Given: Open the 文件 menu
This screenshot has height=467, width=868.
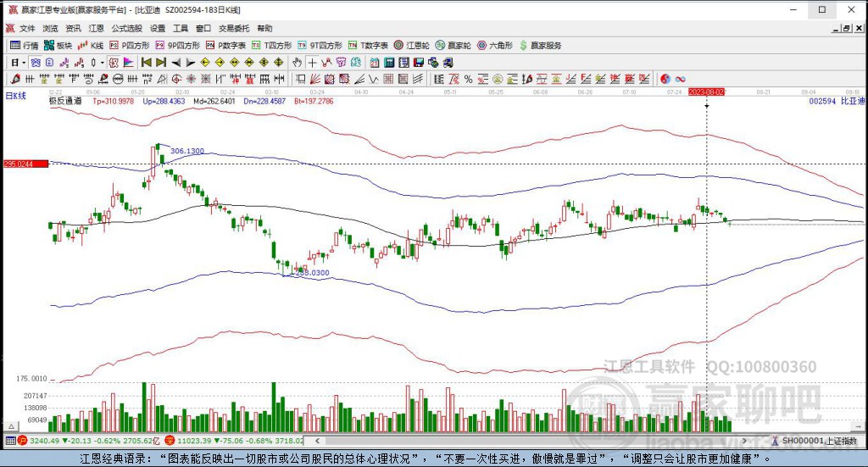Looking at the screenshot, I should click(x=26, y=28).
